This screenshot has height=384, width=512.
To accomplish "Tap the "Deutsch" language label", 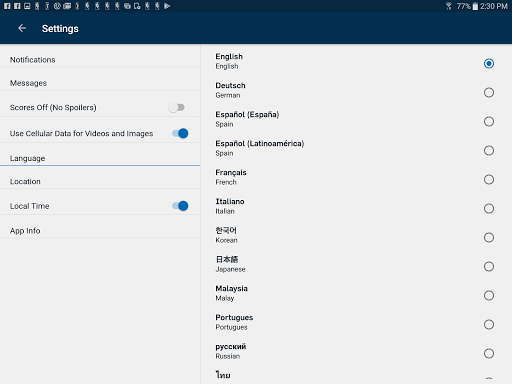I will pyautogui.click(x=230, y=85).
